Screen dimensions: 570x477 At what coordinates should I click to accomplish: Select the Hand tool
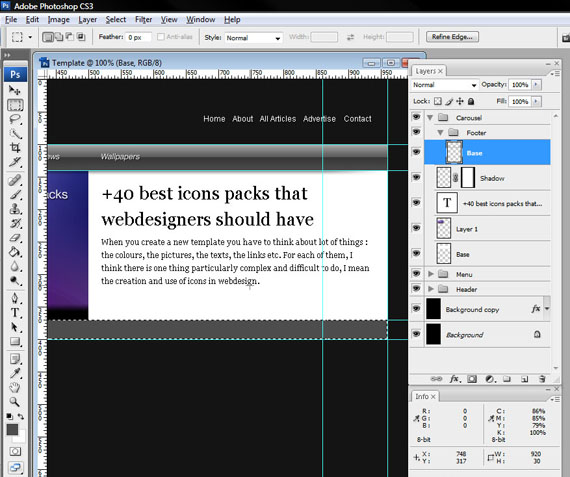click(x=15, y=388)
